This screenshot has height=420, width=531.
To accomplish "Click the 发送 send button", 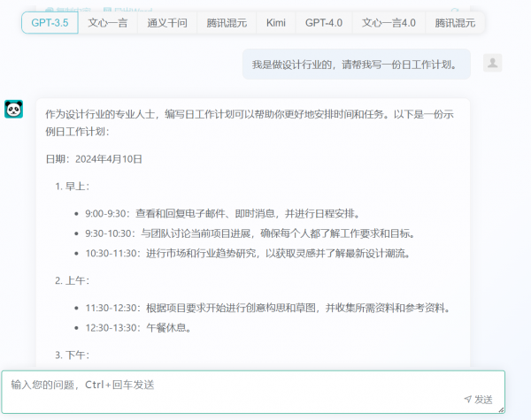I will [478, 400].
